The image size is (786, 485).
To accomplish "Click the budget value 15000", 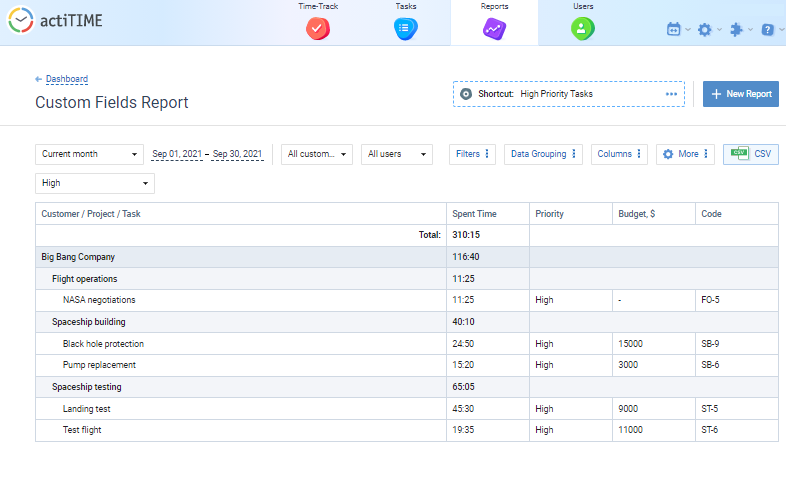I will click(x=630, y=344).
